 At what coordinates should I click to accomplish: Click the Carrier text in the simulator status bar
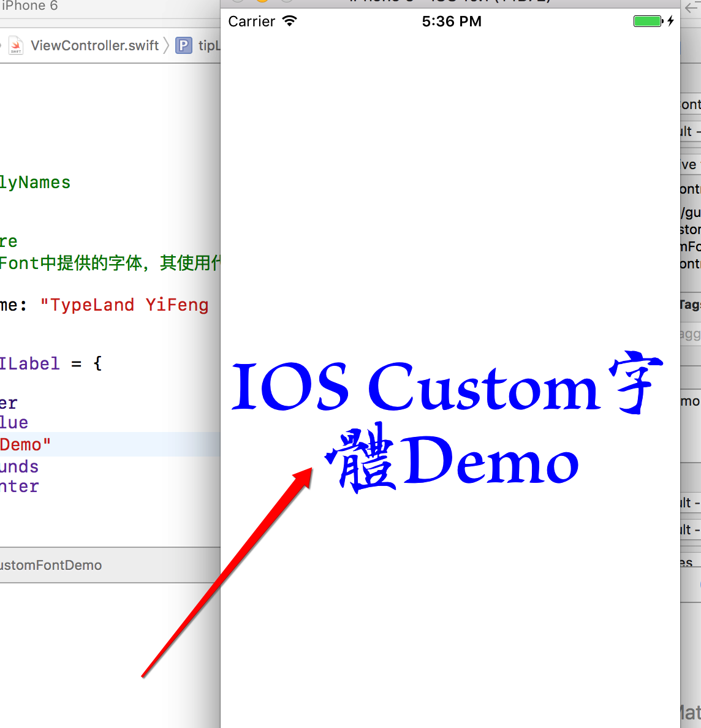point(252,21)
